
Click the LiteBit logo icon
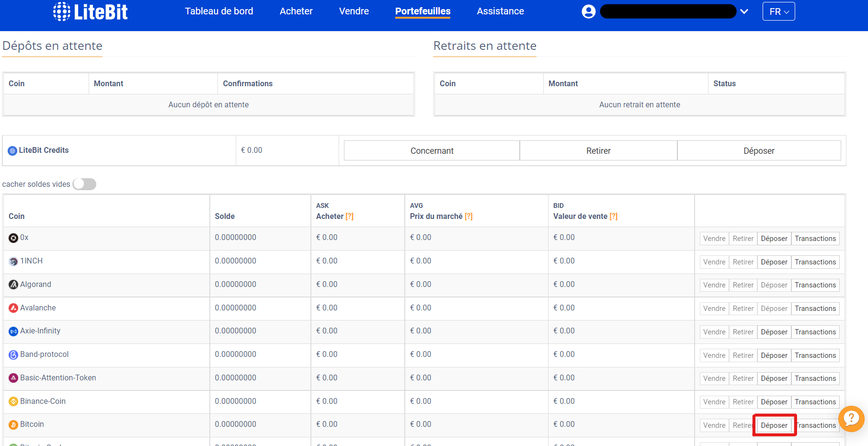(60, 11)
